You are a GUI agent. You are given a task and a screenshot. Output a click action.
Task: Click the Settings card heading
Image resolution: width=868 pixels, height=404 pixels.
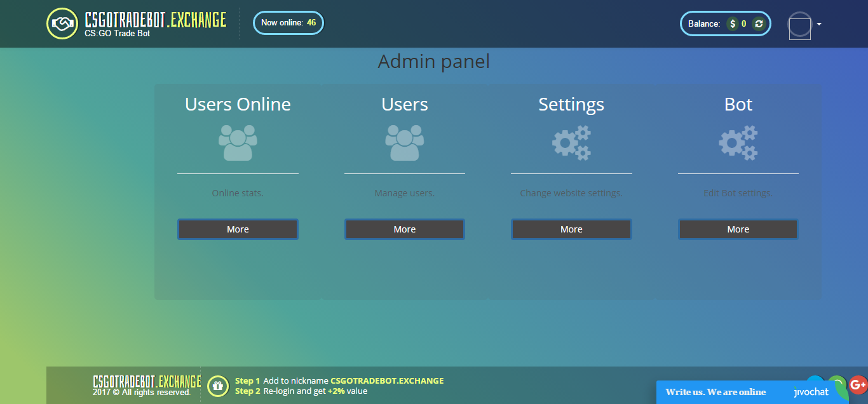coord(571,105)
